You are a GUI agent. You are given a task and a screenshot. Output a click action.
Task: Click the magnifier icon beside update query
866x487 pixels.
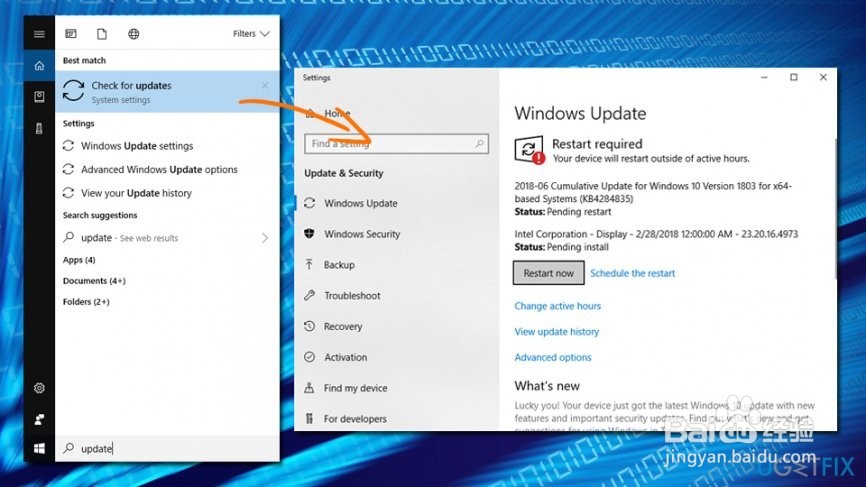pos(68,448)
